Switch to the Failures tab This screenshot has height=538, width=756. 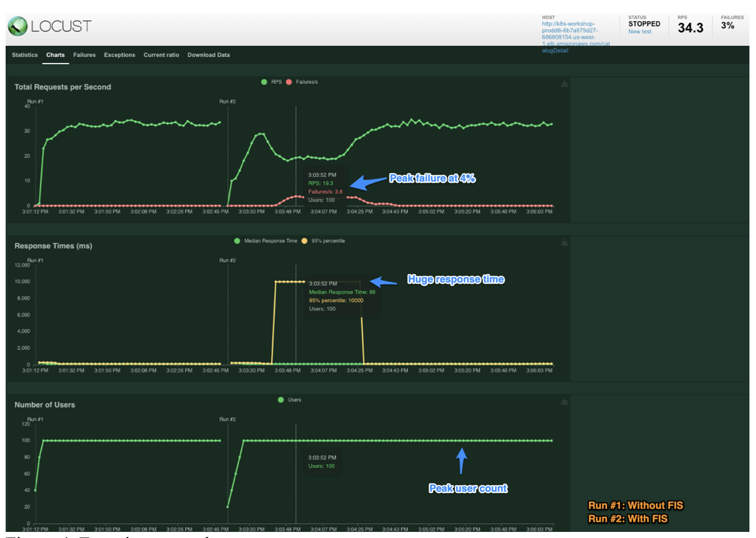click(84, 55)
